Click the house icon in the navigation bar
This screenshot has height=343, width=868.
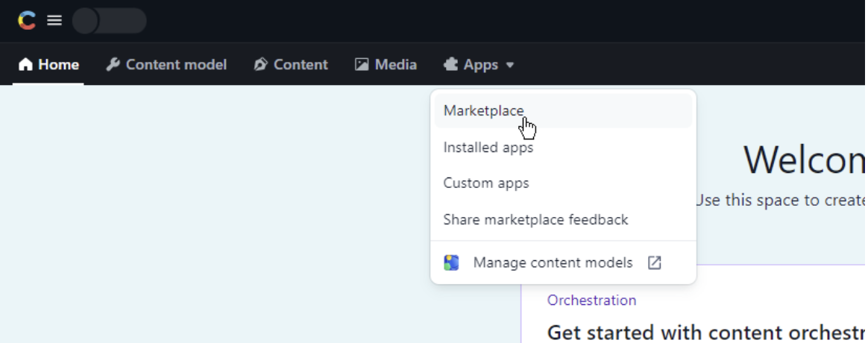point(26,65)
